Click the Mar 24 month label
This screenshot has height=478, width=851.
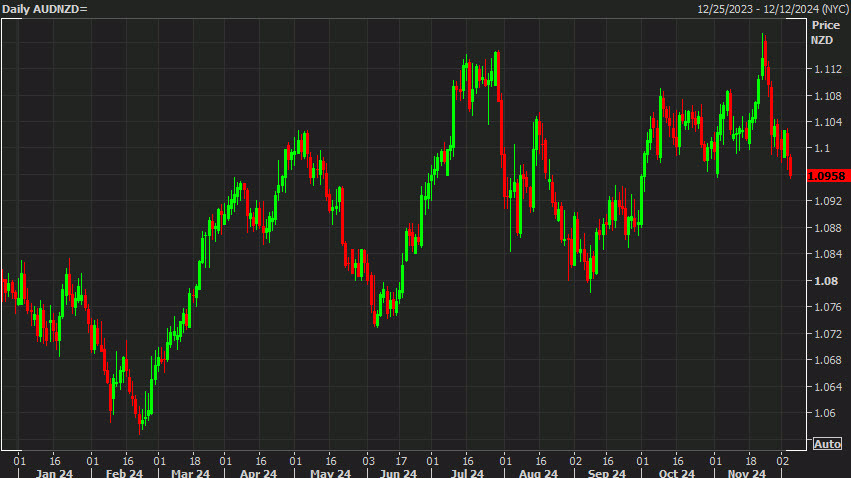pos(190,473)
